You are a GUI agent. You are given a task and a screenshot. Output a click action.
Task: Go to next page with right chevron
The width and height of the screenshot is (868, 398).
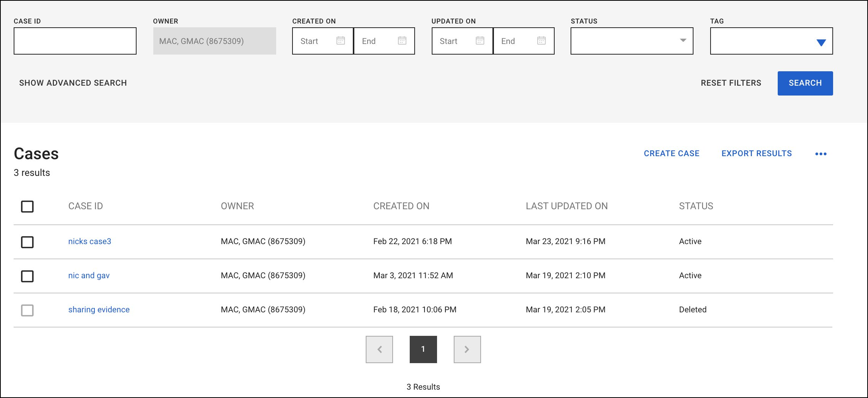[467, 349]
